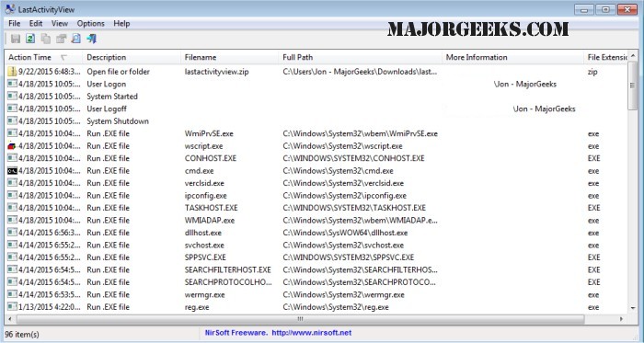Click the Find toolbar icon
This screenshot has width=644, height=343.
76,39
